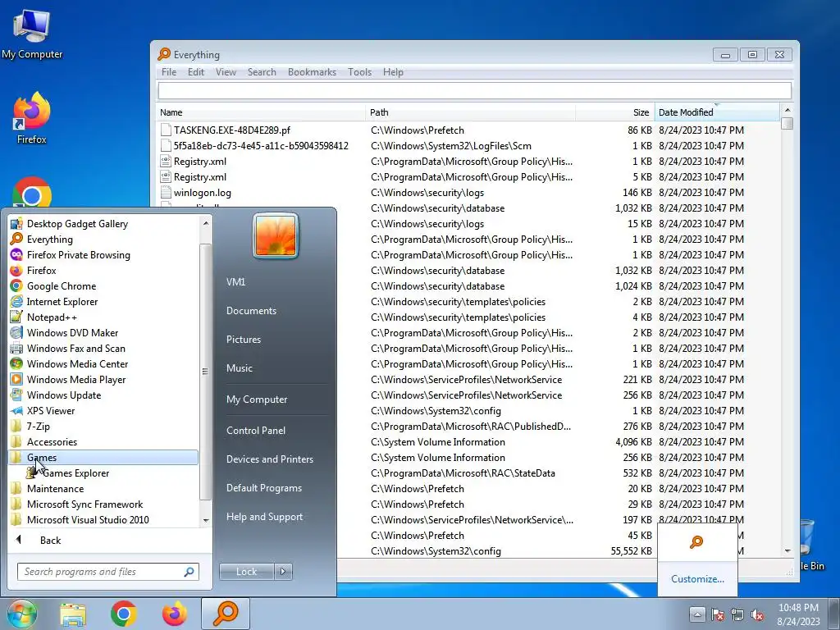Open Pictures from Start menu right pane
This screenshot has height=630, width=840.
click(x=243, y=340)
